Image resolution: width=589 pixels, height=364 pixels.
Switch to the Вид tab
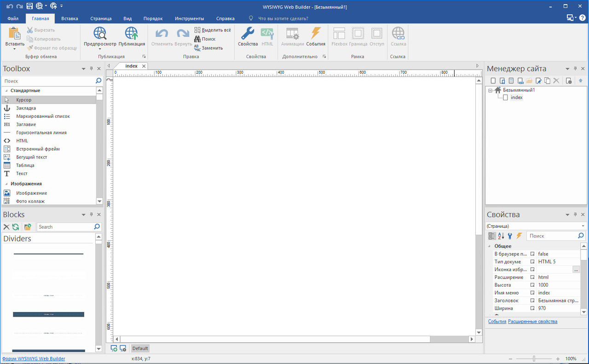click(127, 18)
